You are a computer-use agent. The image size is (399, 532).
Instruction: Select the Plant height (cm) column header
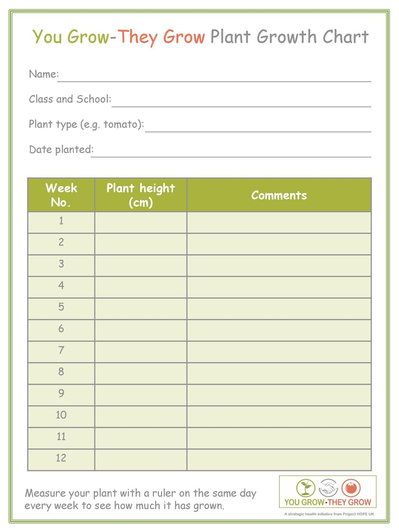pos(141,195)
